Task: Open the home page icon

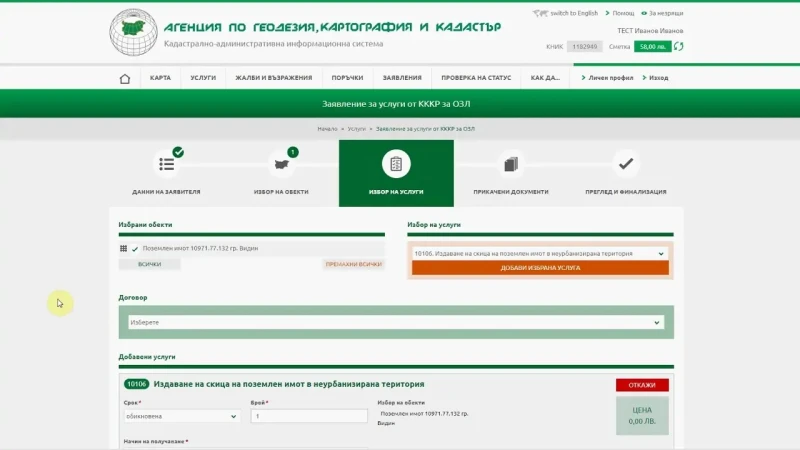Action: [125, 79]
